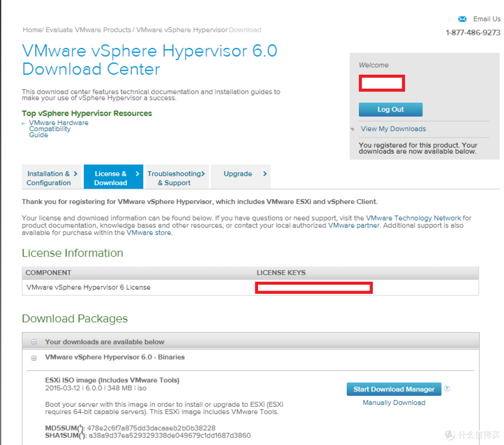The height and width of the screenshot is (445, 504).
Task: Open the VMware partner link
Action: click(x=354, y=226)
